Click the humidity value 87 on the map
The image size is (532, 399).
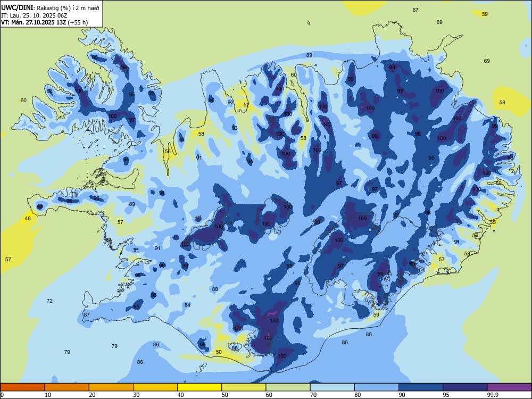tap(87, 314)
